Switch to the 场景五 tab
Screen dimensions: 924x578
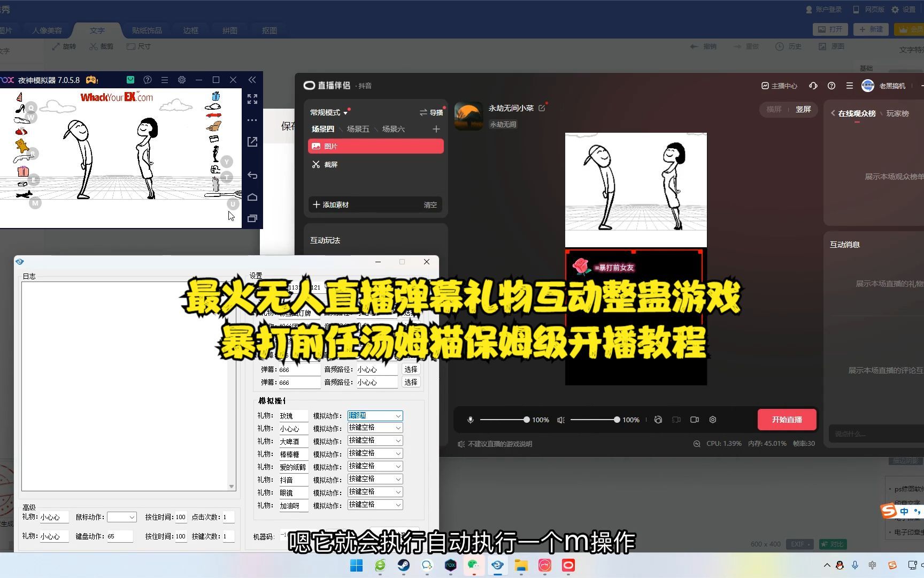tap(357, 129)
